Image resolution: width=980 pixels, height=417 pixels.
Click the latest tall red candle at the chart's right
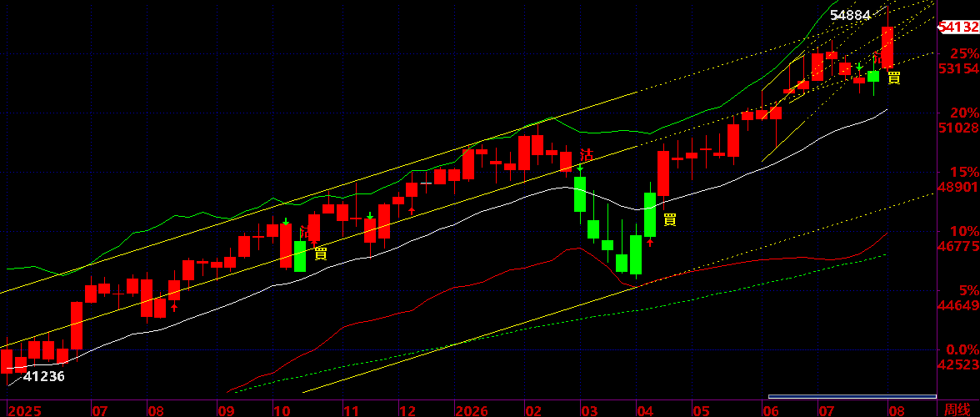tap(887, 48)
